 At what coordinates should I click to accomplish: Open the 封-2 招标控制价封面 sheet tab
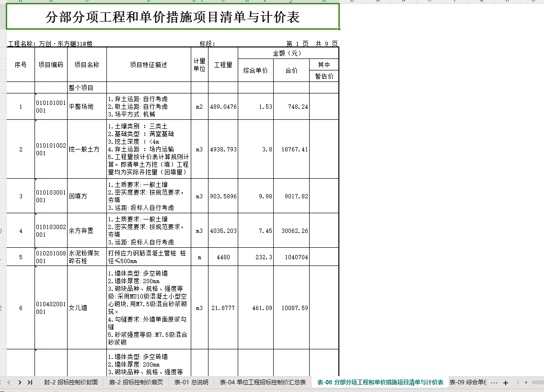point(71,382)
